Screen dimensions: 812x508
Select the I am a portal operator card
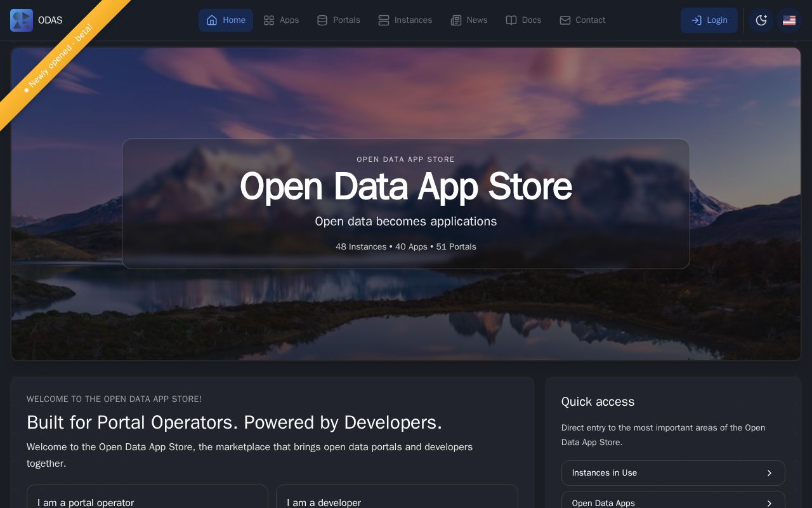(x=147, y=497)
